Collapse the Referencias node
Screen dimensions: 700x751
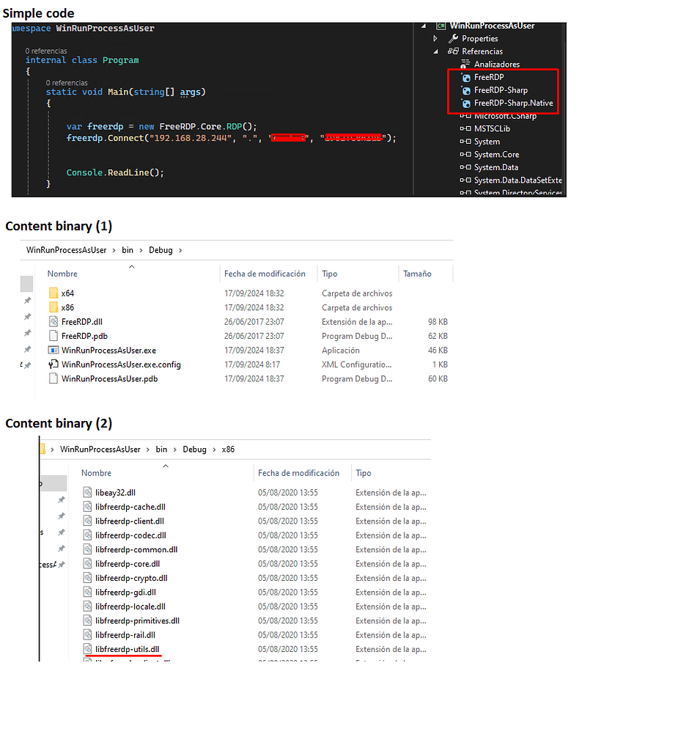(x=435, y=51)
